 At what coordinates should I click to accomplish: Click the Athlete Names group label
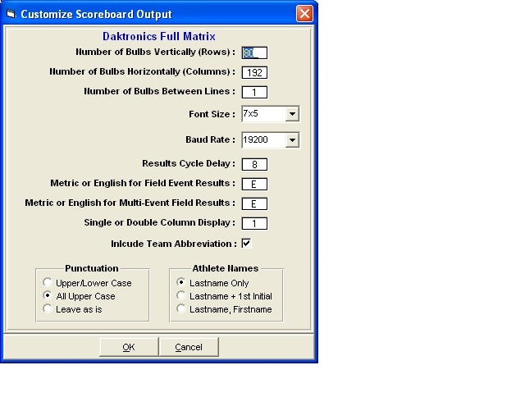tap(226, 268)
